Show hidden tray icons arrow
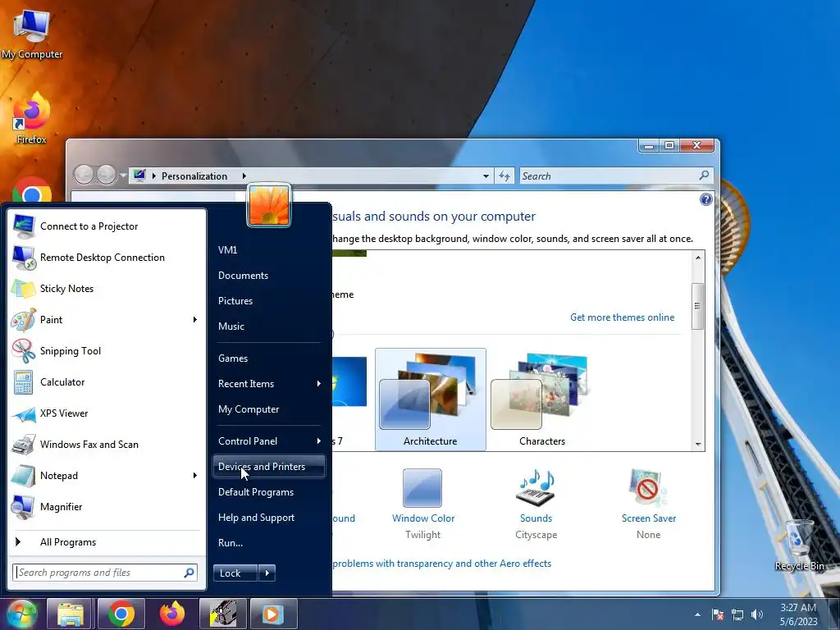 click(x=697, y=615)
